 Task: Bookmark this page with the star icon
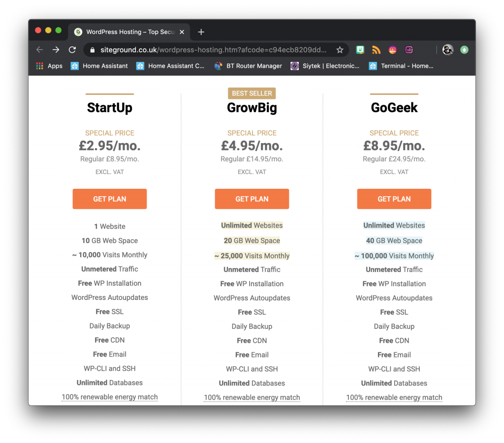click(x=340, y=50)
